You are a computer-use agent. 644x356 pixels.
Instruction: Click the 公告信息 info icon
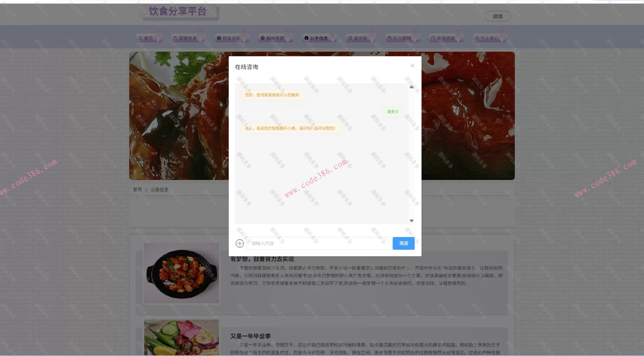point(307,38)
